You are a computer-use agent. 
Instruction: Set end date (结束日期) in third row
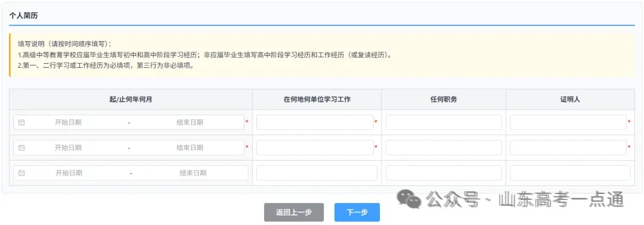tap(193, 173)
